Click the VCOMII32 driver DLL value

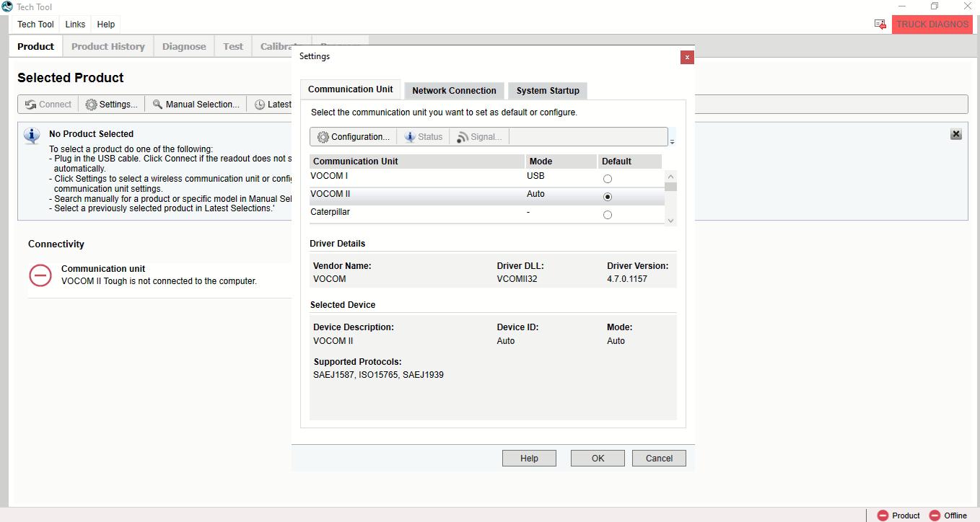(517, 279)
